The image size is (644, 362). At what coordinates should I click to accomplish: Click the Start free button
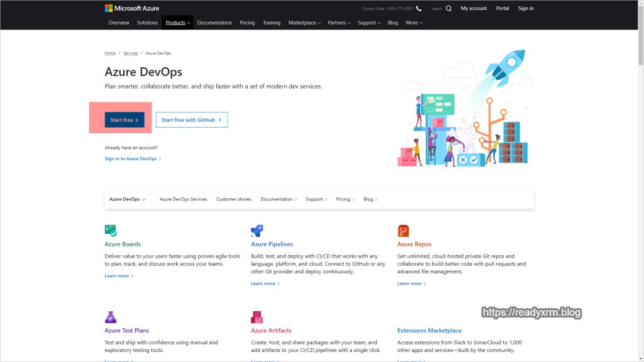124,120
